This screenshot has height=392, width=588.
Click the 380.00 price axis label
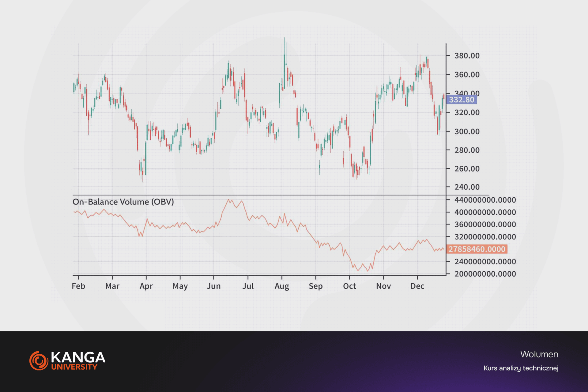467,56
